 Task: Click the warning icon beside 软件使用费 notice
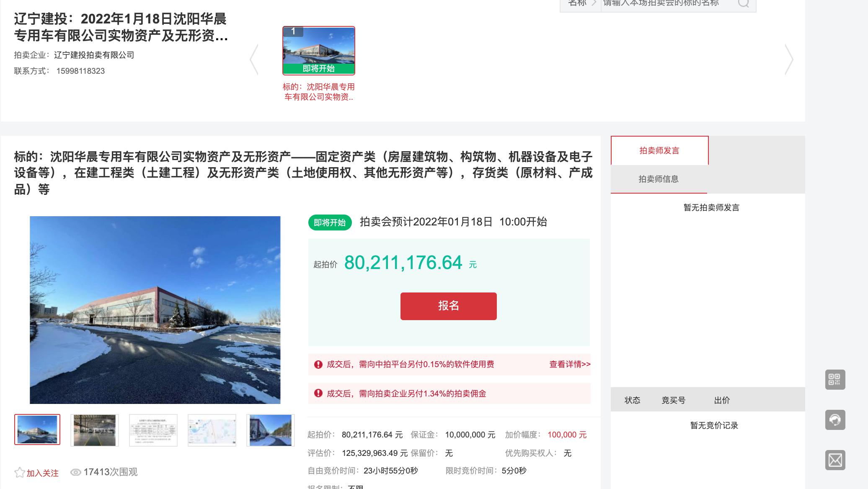[318, 365]
